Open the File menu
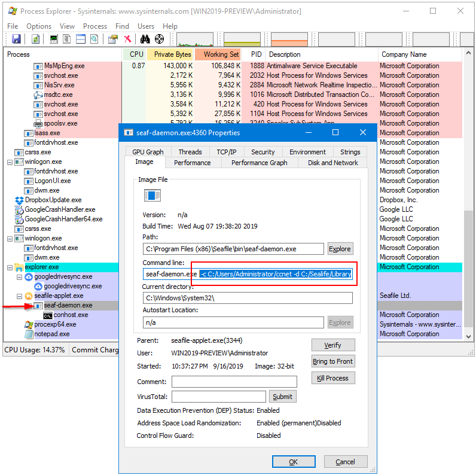This screenshot has width=476, height=475. (x=13, y=26)
